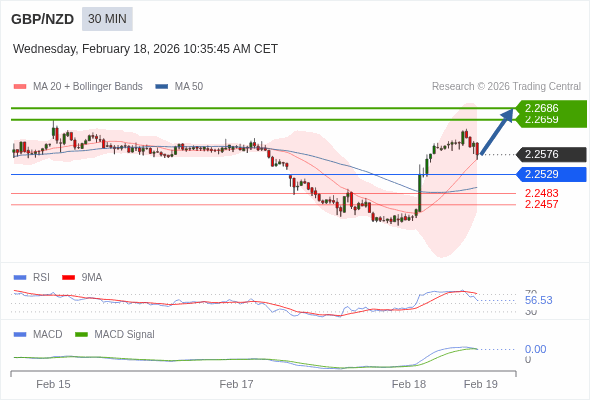Click the 'MACD Signal' legend label
Screen dimensions: 590x400
(125, 335)
